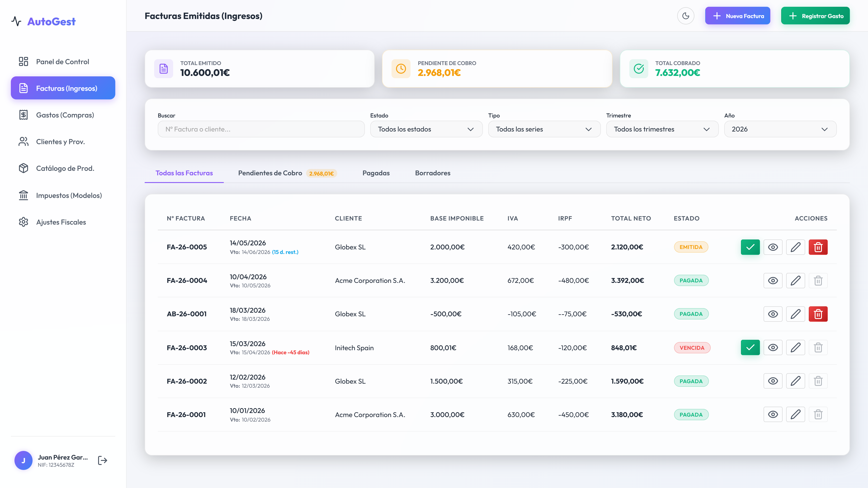Click the trash icon for FA-26-0001
868x488 pixels.
click(x=818, y=415)
